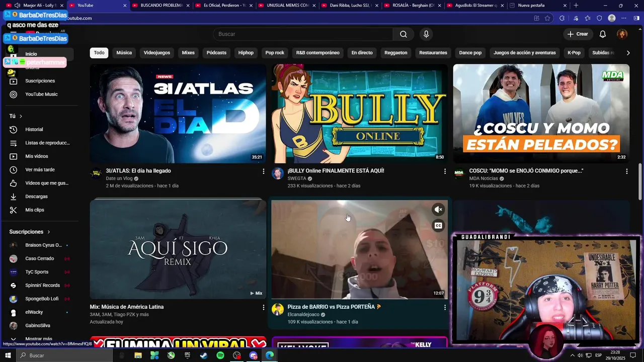Show more category chips with right arrow
This screenshot has width=644, height=362.
[628, 53]
